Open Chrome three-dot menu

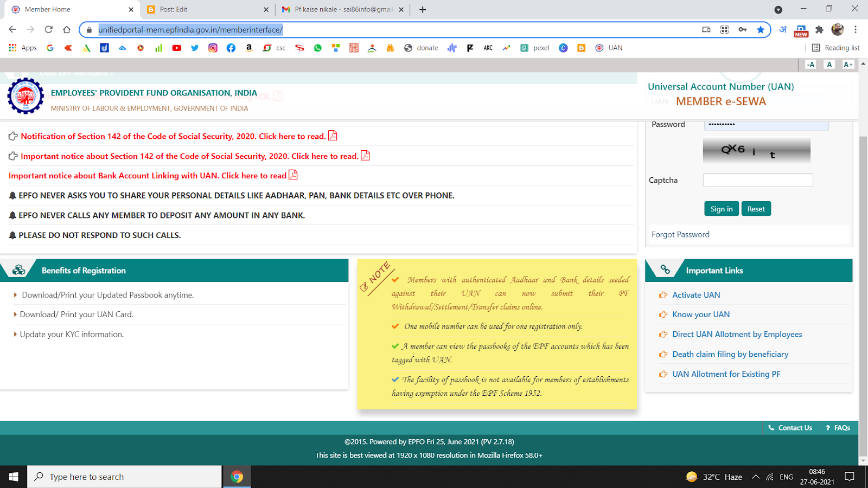856,30
